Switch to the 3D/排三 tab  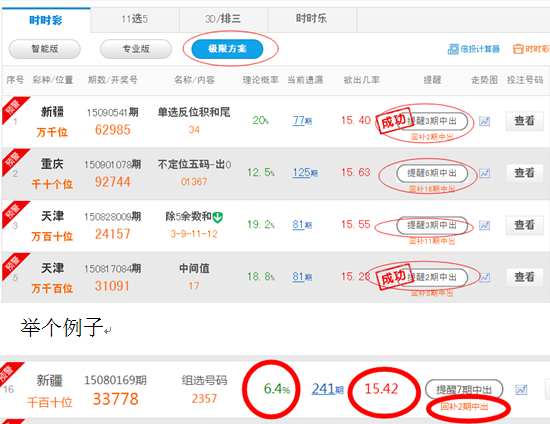tap(223, 19)
